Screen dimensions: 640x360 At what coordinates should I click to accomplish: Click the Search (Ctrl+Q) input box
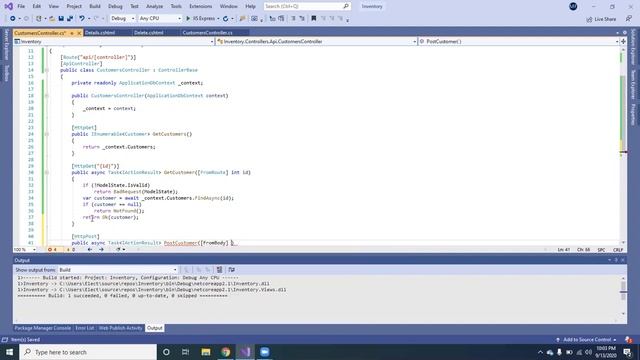pos(307,6)
